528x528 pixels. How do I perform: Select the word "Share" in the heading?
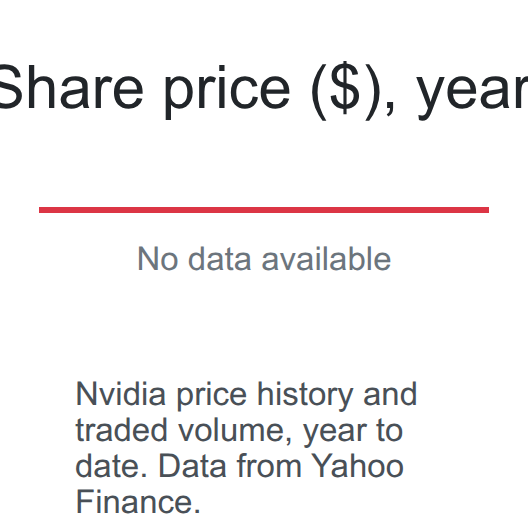pyautogui.click(x=71, y=88)
